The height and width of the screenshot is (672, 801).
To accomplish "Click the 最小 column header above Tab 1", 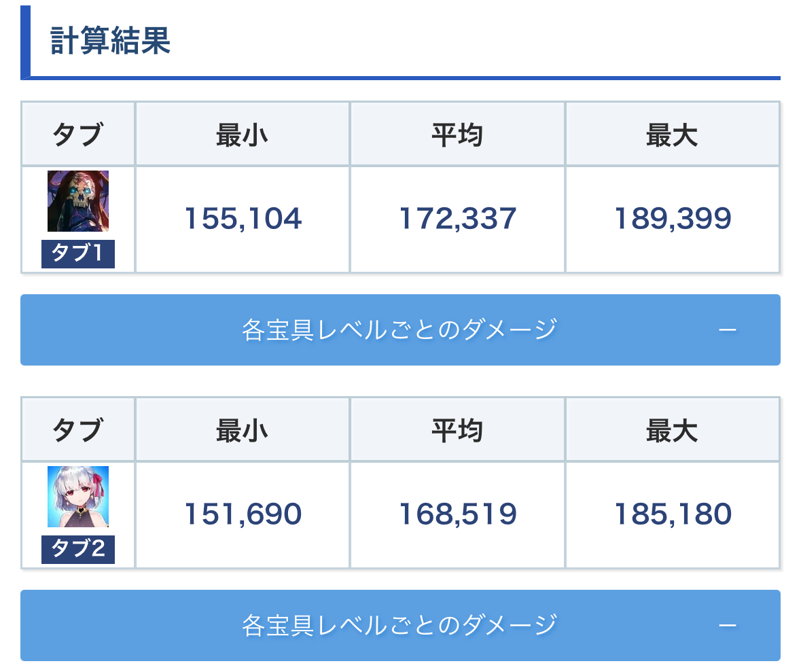I will pos(243,136).
